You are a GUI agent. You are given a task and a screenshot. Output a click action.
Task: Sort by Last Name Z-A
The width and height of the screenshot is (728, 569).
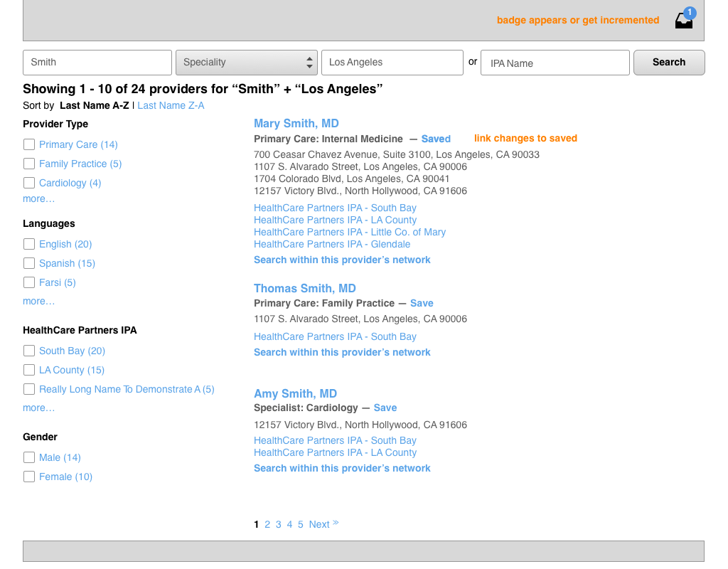coord(171,105)
